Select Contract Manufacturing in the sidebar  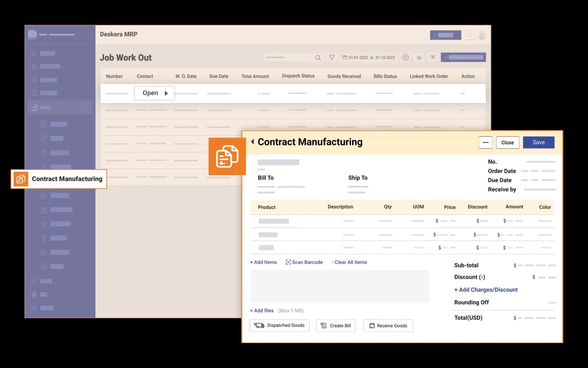click(59, 179)
